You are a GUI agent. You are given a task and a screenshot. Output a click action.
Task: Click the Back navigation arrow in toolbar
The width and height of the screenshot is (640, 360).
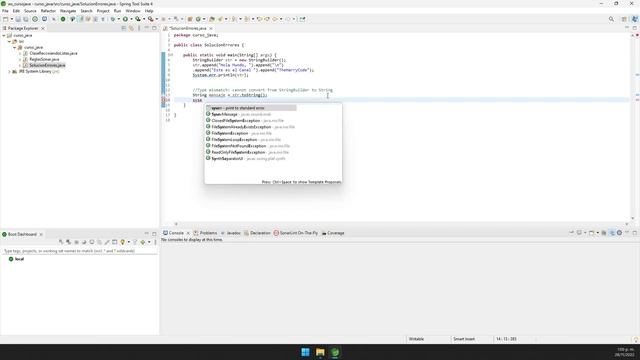click(275, 19)
